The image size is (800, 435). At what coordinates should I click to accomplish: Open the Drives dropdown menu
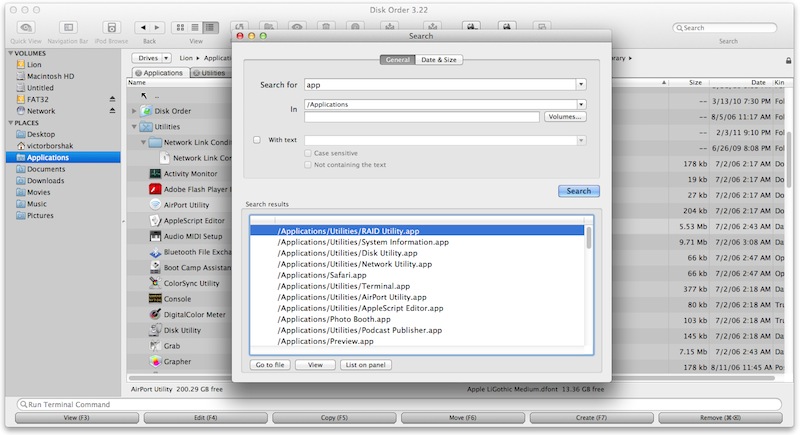[x=152, y=59]
